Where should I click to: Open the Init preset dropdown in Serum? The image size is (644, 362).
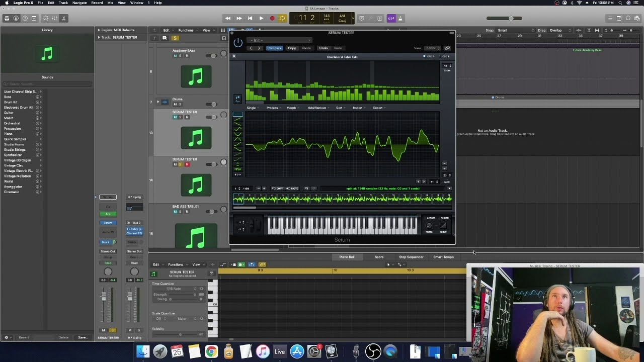[x=279, y=40]
